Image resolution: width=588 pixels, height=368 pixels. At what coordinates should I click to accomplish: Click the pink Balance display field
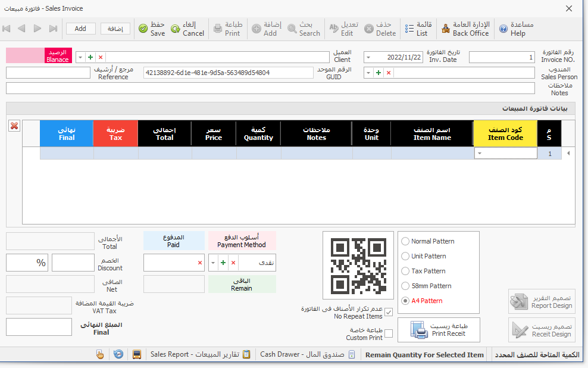(x=26, y=55)
